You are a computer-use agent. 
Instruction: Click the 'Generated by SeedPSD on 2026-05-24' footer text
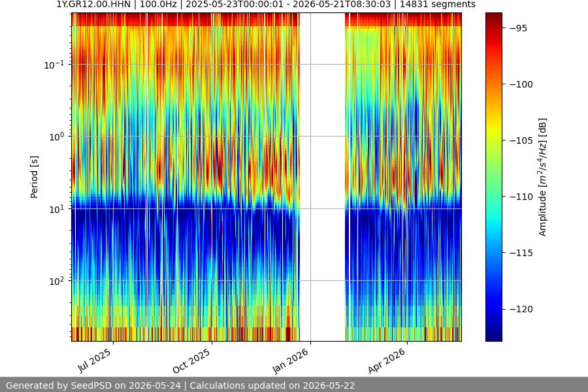(93, 385)
